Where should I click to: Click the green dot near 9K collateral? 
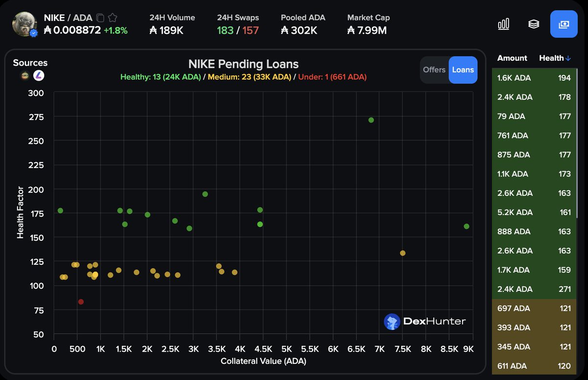(x=466, y=226)
